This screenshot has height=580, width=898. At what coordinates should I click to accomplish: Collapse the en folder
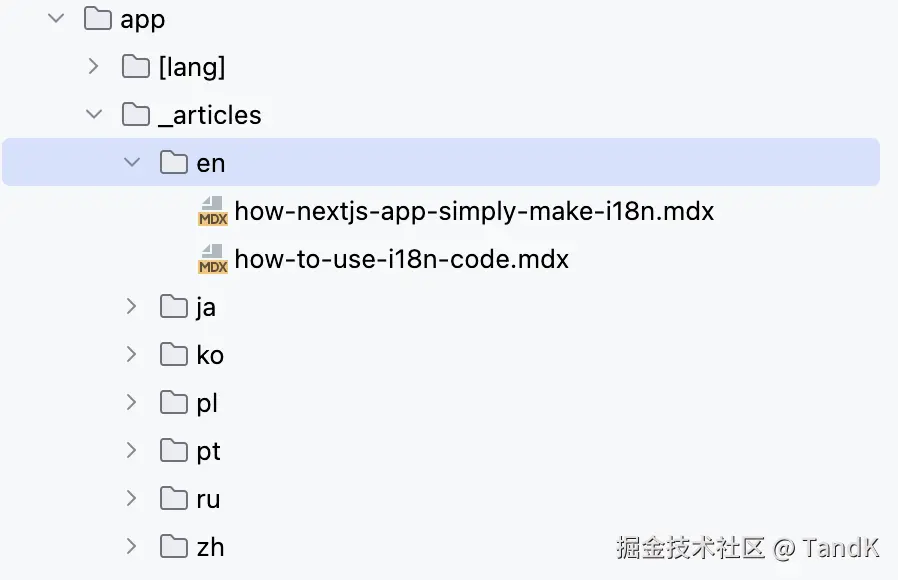click(131, 162)
